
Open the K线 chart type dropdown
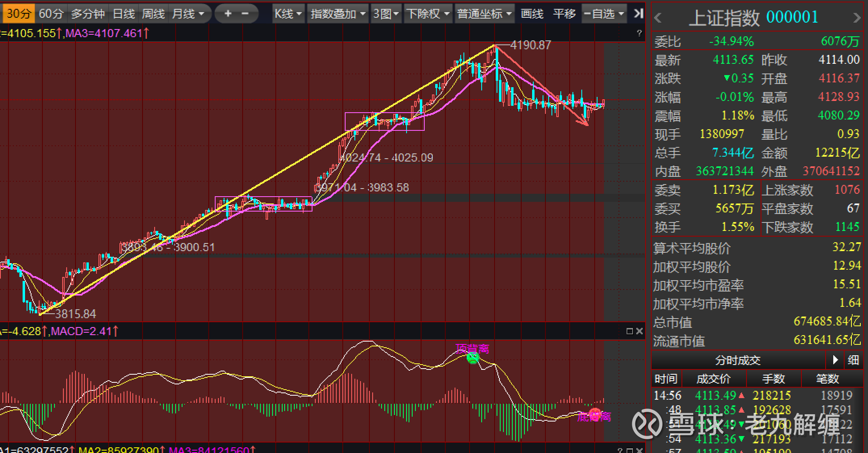coord(288,14)
